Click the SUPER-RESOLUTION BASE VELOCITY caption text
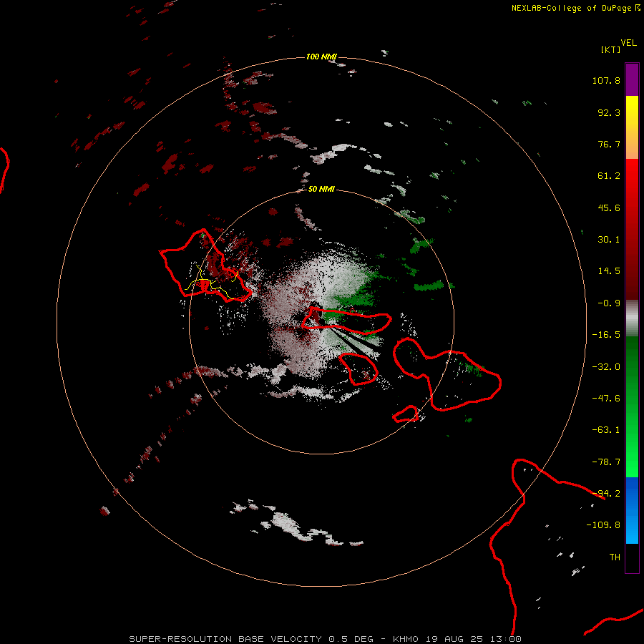The height and width of the screenshot is (644, 644). [225, 639]
